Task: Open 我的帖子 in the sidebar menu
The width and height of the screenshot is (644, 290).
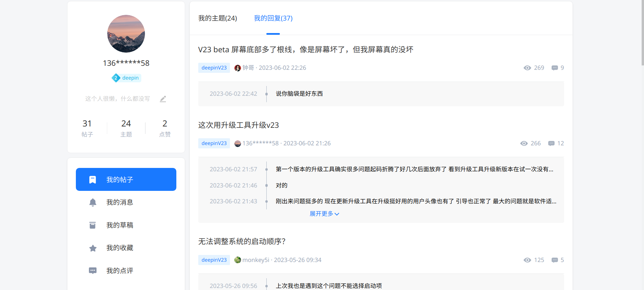Action: 126,179
